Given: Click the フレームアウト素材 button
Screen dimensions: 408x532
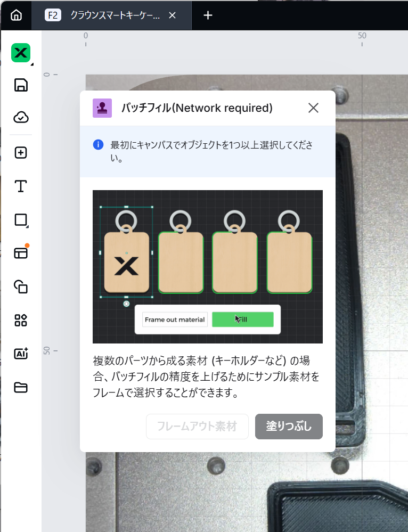Looking at the screenshot, I should click(x=197, y=427).
